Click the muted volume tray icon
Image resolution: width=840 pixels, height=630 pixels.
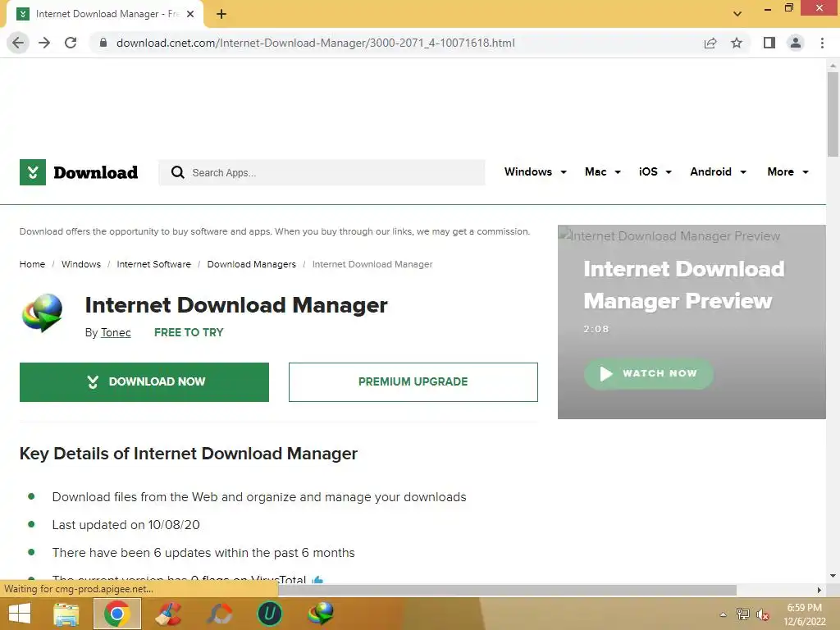tap(763, 614)
